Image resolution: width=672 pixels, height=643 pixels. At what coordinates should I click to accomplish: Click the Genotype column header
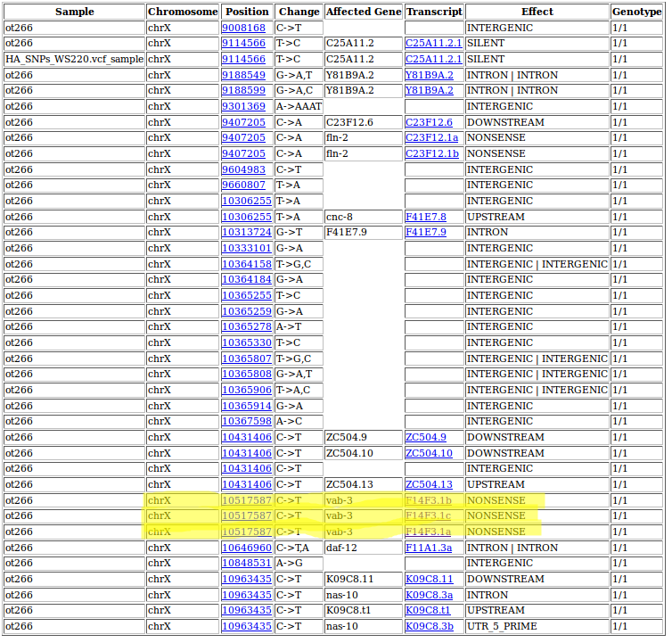coord(637,12)
